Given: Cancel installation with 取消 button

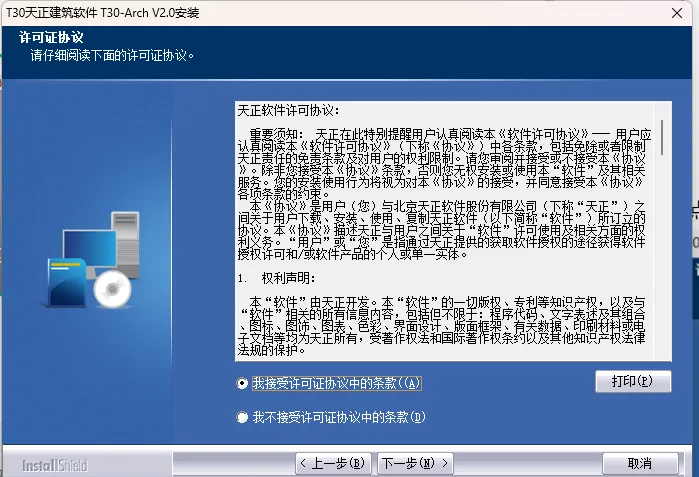Looking at the screenshot, I should [640, 464].
